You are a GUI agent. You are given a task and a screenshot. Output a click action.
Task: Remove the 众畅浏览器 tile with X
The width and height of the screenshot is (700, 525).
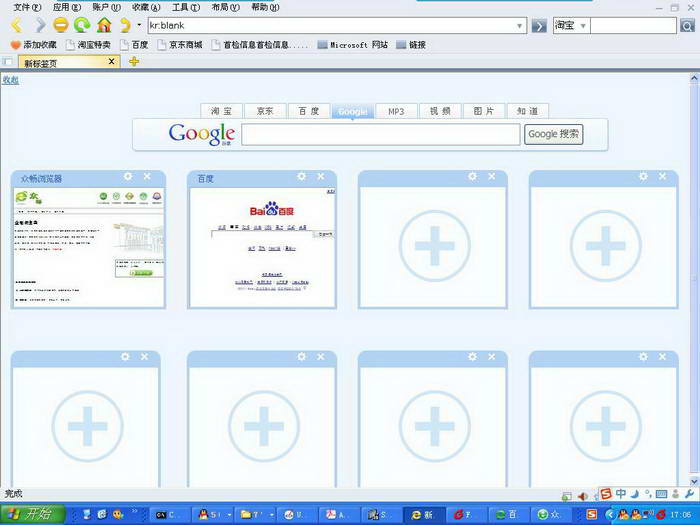(x=147, y=176)
